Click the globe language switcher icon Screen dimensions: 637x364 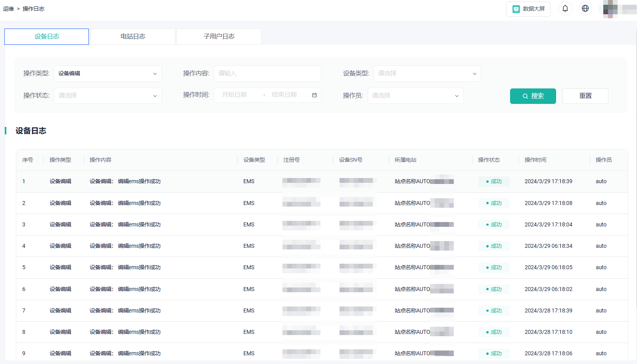click(585, 8)
